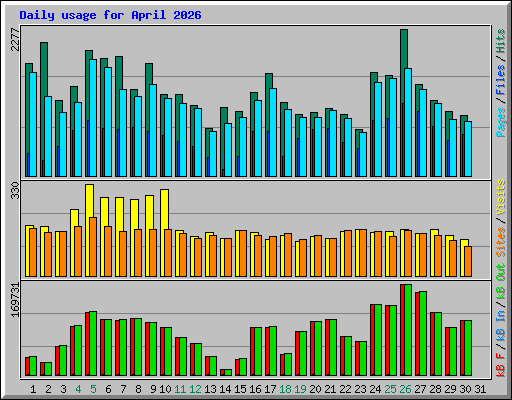Click the 2277 y-axis maximum label

pyautogui.click(x=15, y=39)
